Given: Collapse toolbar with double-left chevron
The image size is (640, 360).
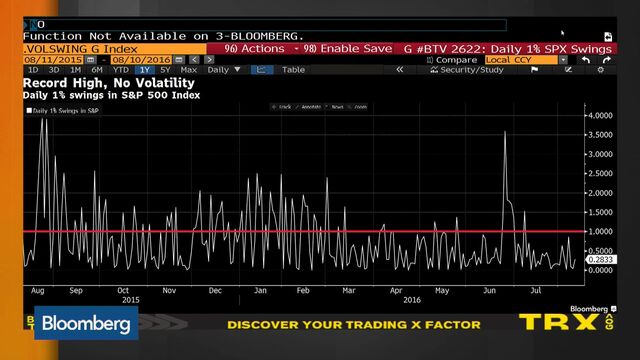Looking at the screenshot, I should pos(400,70).
